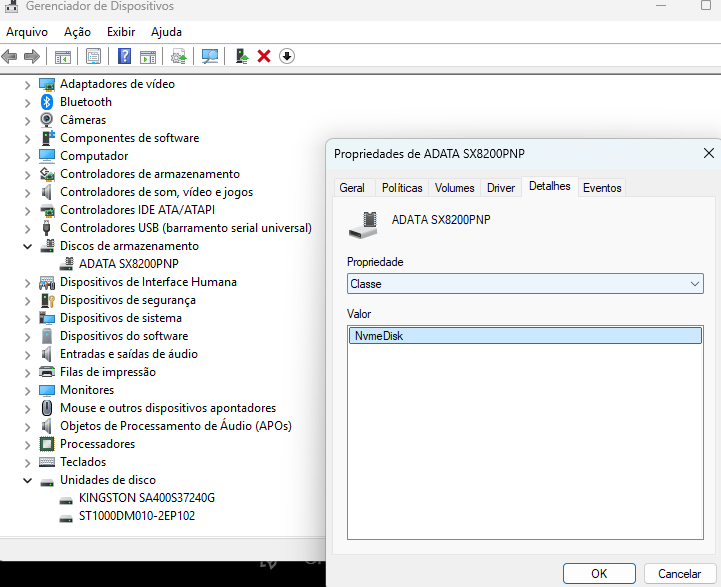Select Dispositivos do software item
This screenshot has height=587, width=721.
tap(124, 336)
